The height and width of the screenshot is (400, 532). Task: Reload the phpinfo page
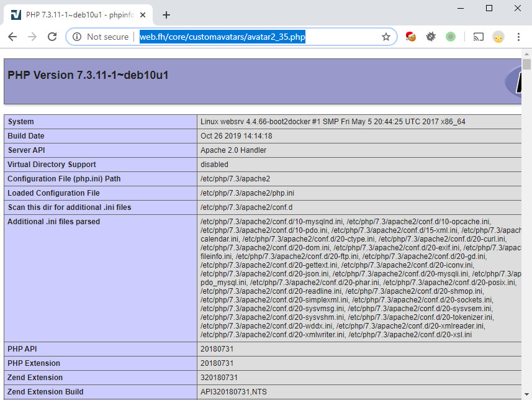52,37
